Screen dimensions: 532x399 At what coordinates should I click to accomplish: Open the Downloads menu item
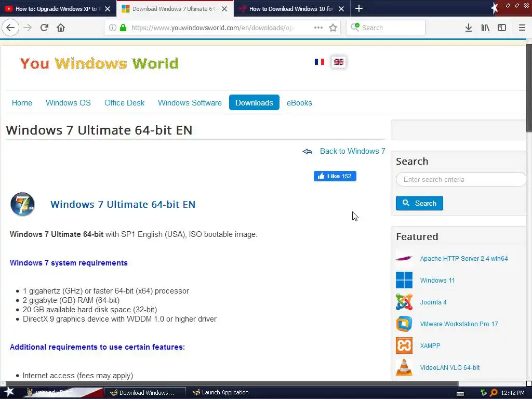(x=254, y=102)
